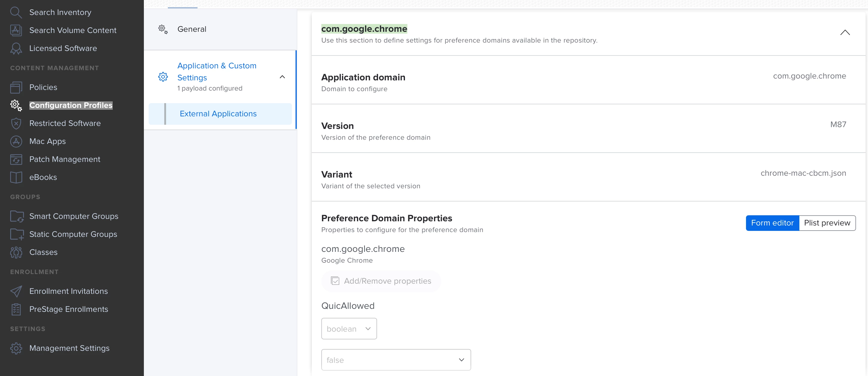Click the Management Settings gear icon
Screen dimensions: 868x376
[16, 348]
